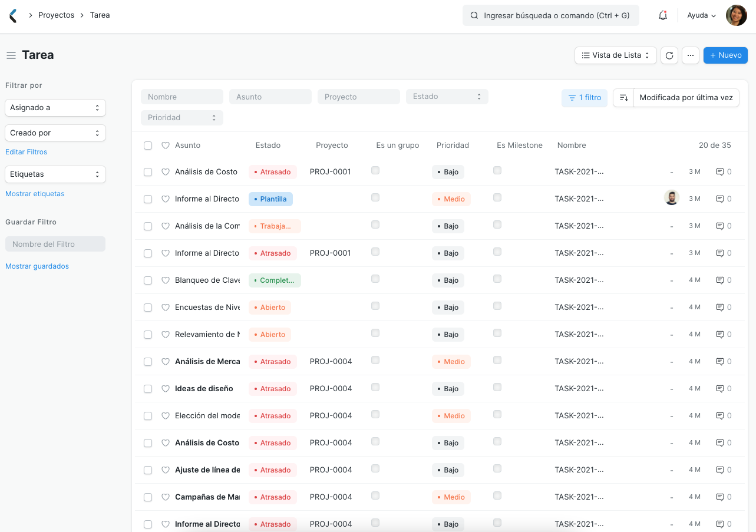
Task: Click the Mostrar guardados link
Action: 37,266
